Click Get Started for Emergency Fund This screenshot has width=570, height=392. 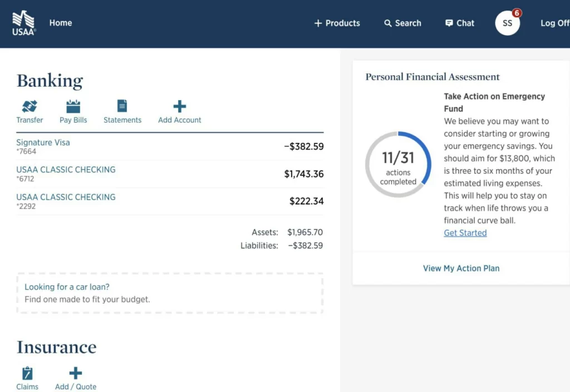click(465, 233)
